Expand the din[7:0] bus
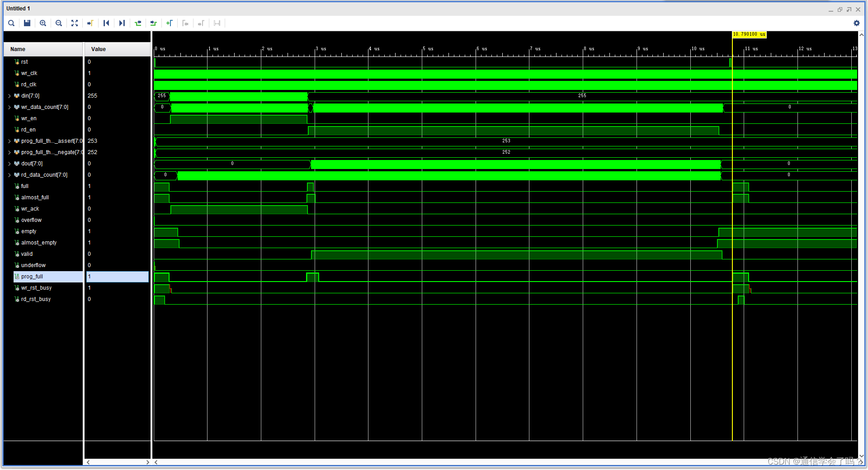868x470 pixels. click(x=9, y=96)
